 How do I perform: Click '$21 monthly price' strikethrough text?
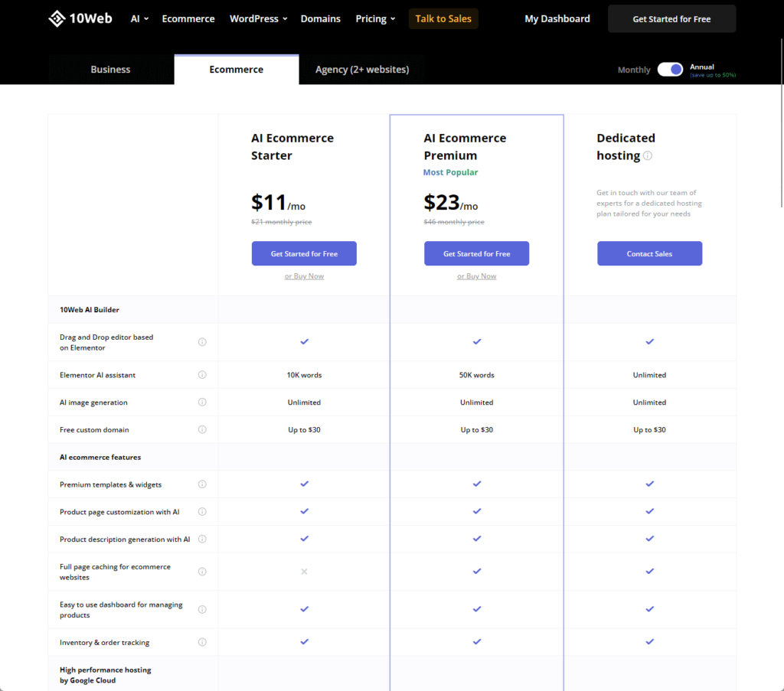point(282,222)
